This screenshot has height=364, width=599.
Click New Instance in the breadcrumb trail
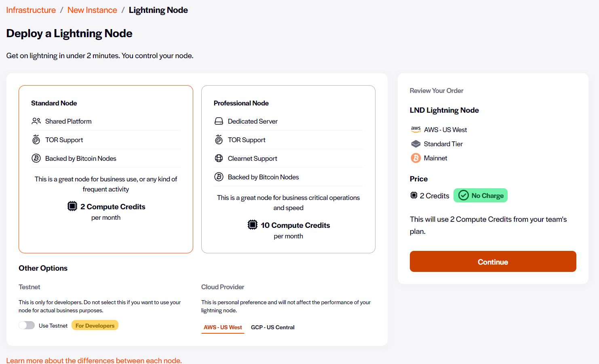coord(92,10)
